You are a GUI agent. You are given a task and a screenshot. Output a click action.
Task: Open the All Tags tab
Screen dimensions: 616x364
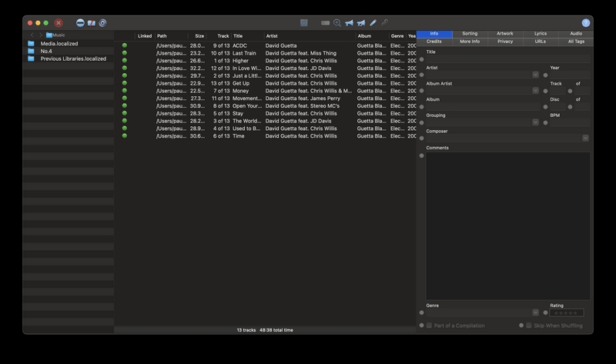576,42
